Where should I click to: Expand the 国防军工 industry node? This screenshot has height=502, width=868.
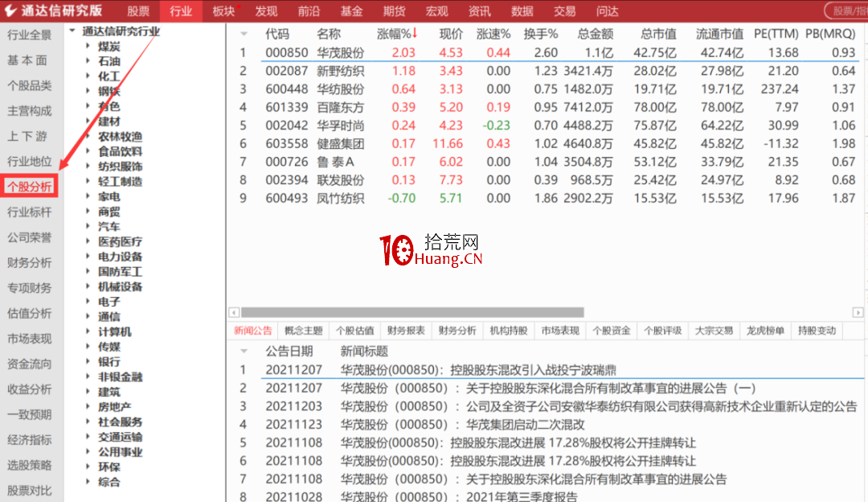88,271
